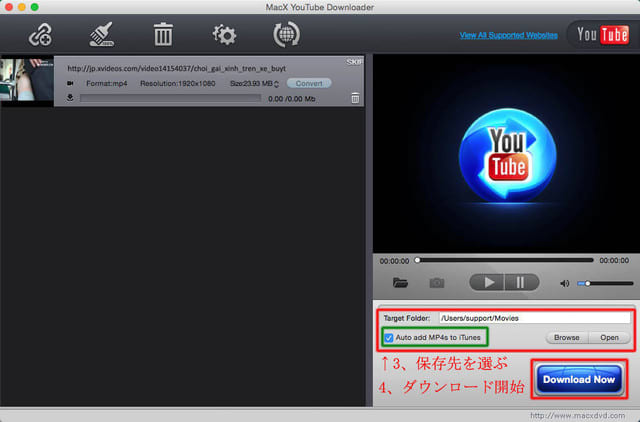Click the toolbar trash Delete icon

coord(163,34)
